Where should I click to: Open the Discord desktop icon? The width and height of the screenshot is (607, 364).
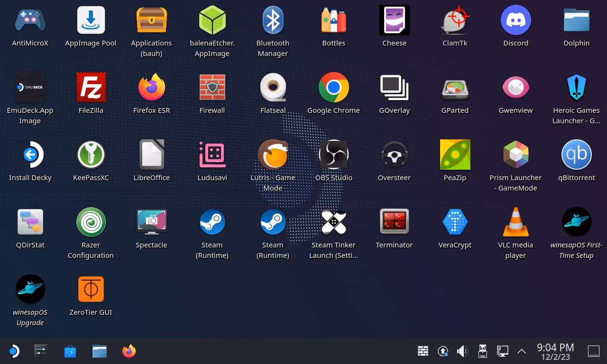515,20
